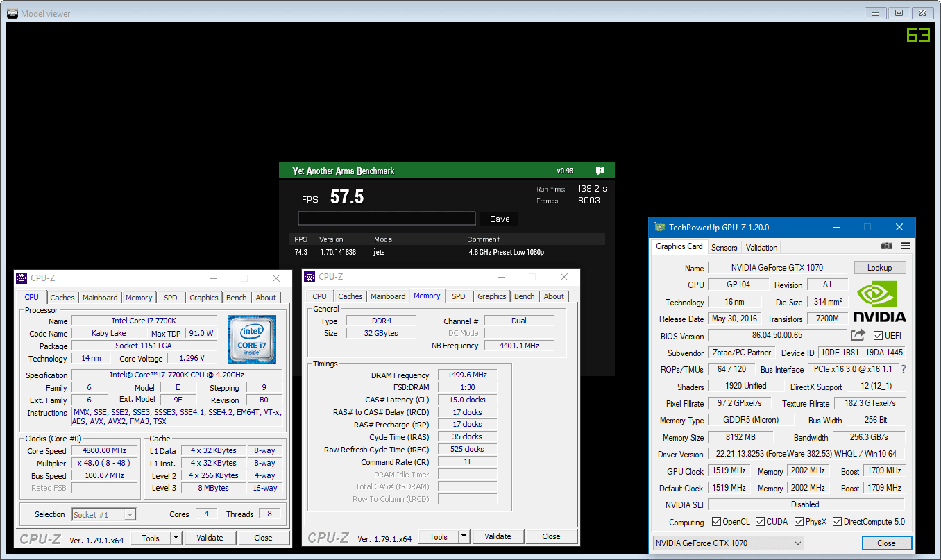Click the title icon of the CPU-Z Processor window

coord(22,278)
